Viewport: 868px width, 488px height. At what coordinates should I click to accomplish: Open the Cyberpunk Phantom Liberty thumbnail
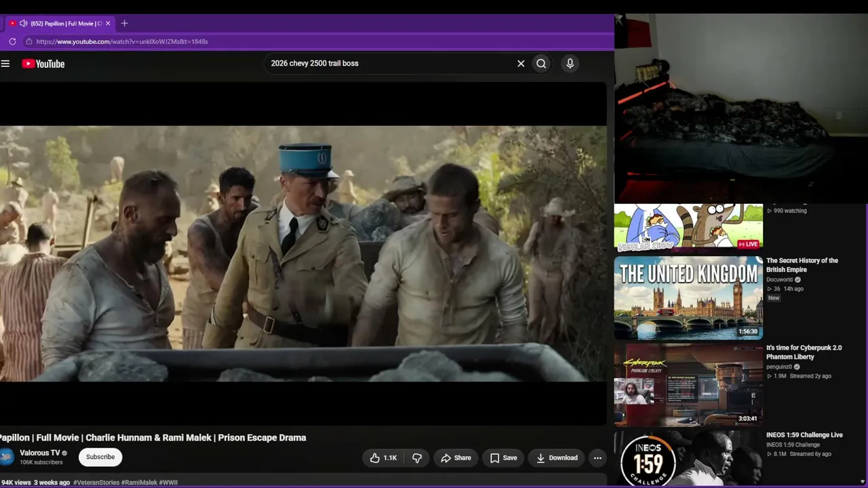688,385
